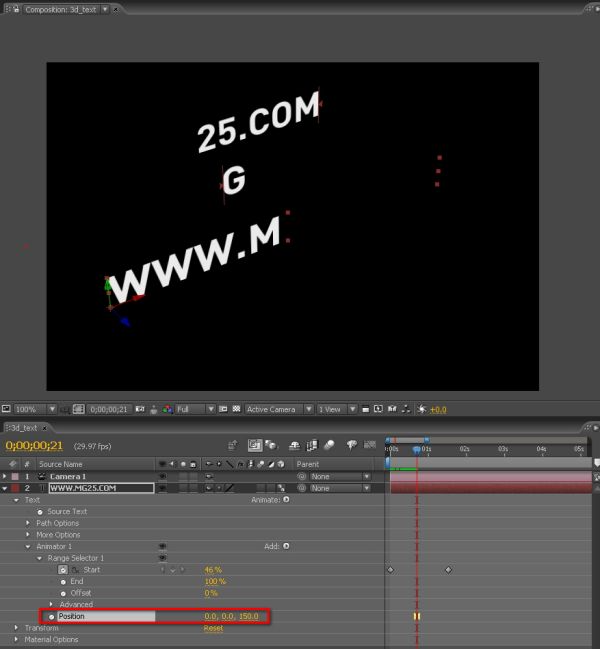Toggle visibility eye of WWW.MG25.COM layer

point(162,488)
